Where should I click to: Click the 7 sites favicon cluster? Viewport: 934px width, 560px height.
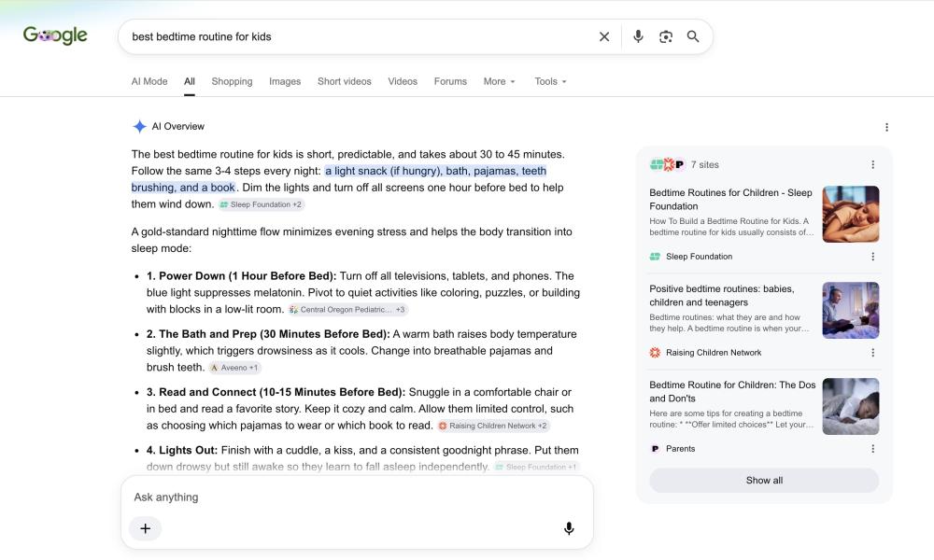[x=667, y=165]
